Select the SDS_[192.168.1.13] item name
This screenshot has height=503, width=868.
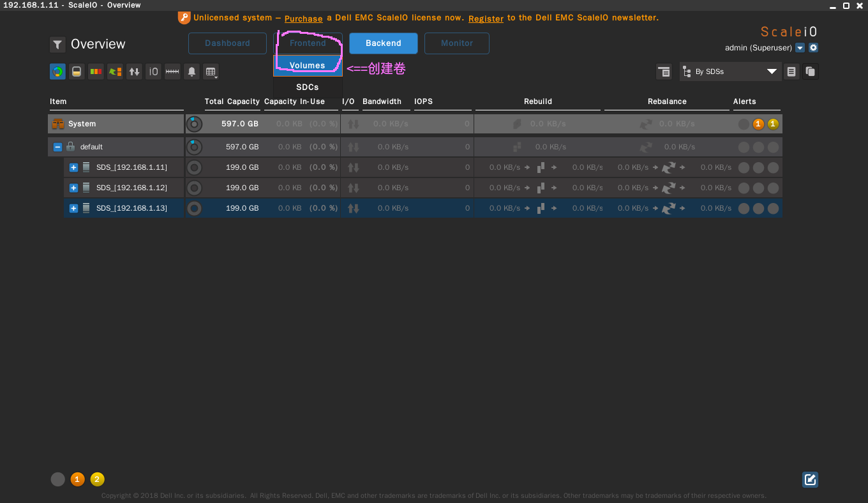coord(131,208)
